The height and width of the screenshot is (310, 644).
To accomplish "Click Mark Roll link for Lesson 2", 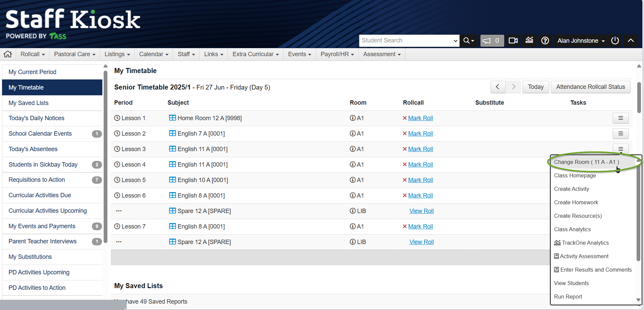I will click(x=420, y=134).
